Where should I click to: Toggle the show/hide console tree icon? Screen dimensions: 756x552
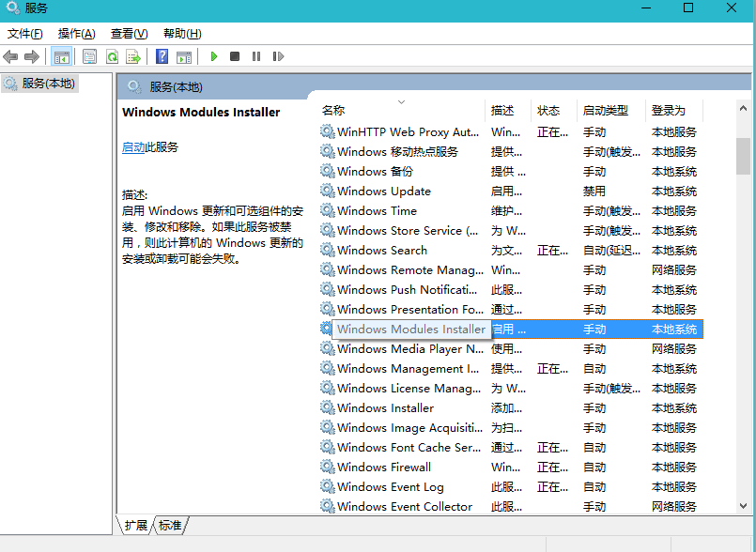[62, 56]
